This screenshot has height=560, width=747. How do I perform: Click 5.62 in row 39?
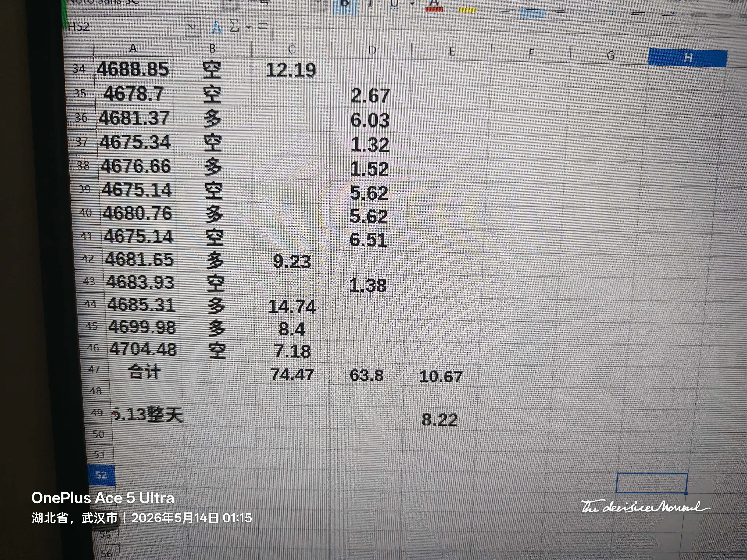pyautogui.click(x=369, y=193)
